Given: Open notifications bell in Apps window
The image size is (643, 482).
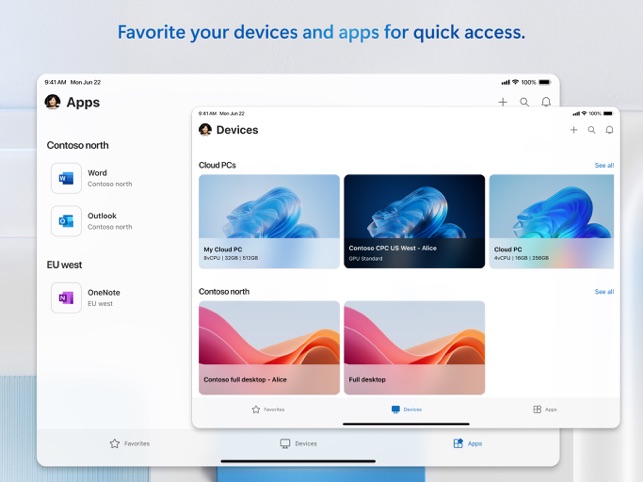Looking at the screenshot, I should (546, 102).
